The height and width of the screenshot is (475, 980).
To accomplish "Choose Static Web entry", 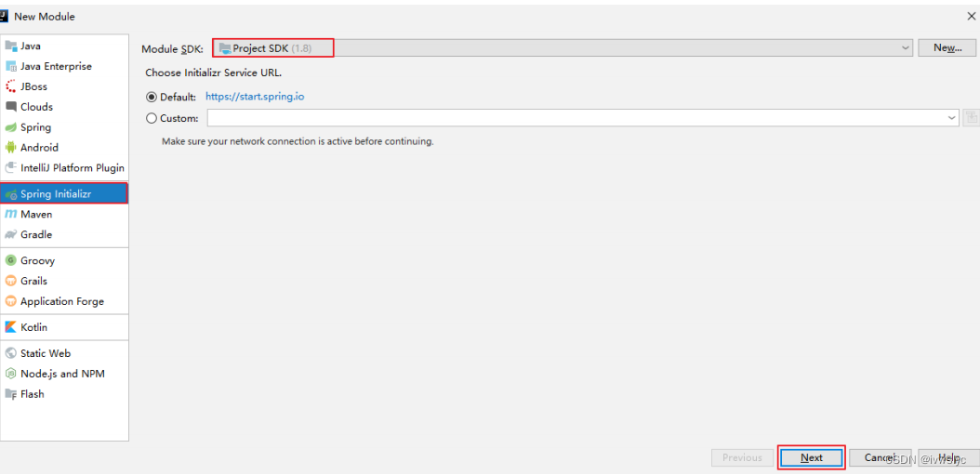I will (65, 353).
